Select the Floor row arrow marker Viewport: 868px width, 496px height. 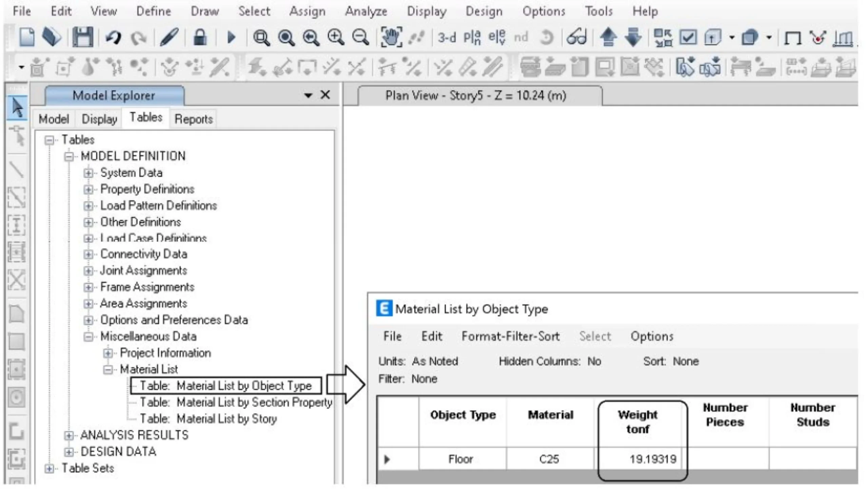coord(387,459)
